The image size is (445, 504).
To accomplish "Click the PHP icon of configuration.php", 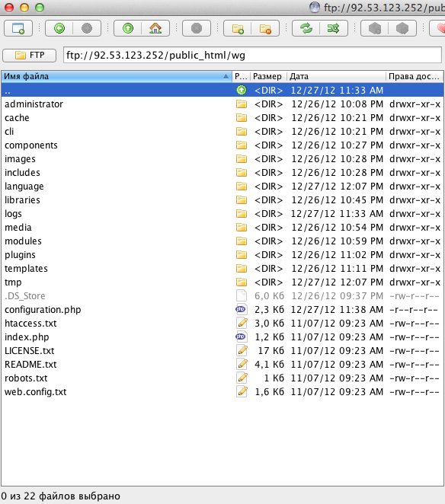I will 241,310.
